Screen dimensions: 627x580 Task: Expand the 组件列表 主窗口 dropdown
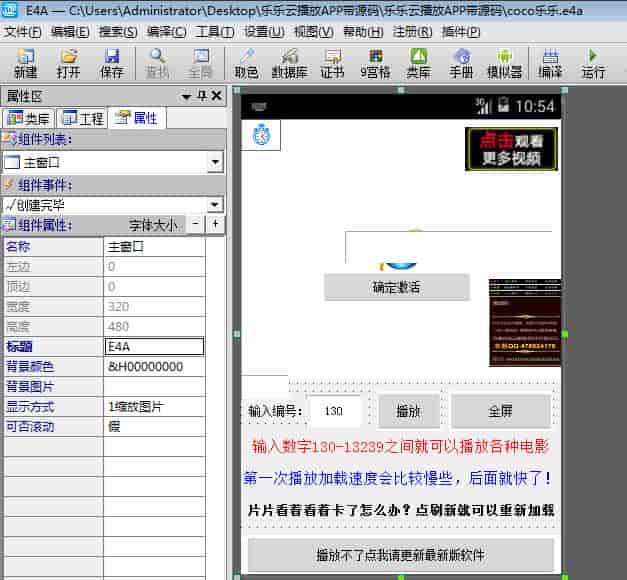[x=215, y=162]
